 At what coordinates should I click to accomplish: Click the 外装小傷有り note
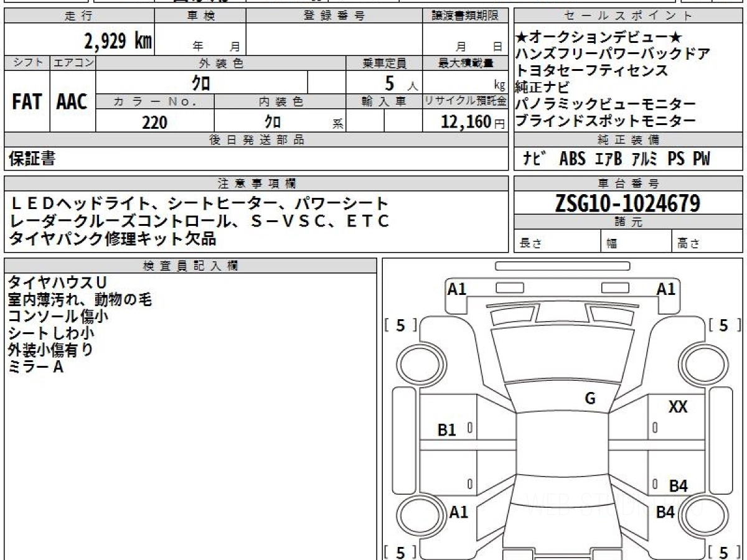click(x=51, y=350)
